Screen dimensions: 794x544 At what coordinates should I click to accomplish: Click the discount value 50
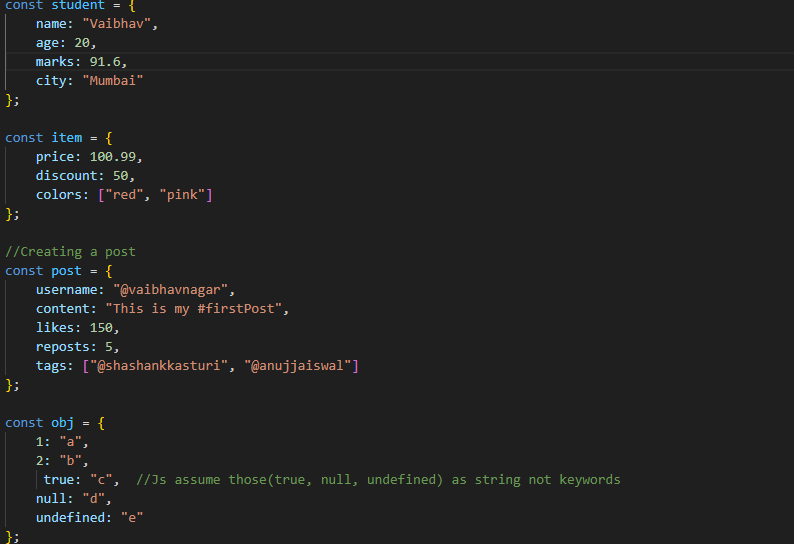click(x=121, y=176)
